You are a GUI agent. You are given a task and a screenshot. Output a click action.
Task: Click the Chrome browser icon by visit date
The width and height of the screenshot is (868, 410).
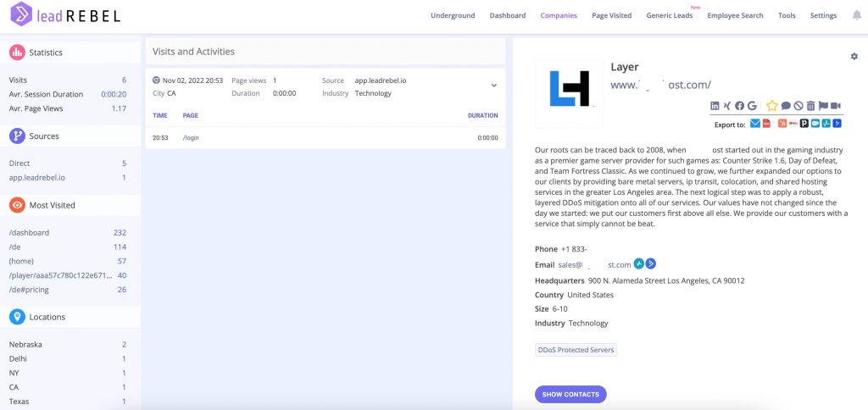(x=156, y=80)
